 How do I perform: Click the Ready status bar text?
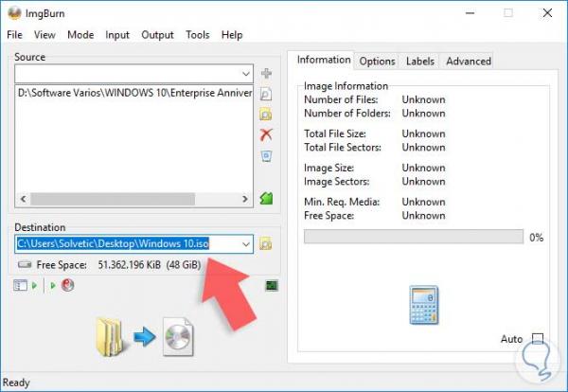[16, 383]
